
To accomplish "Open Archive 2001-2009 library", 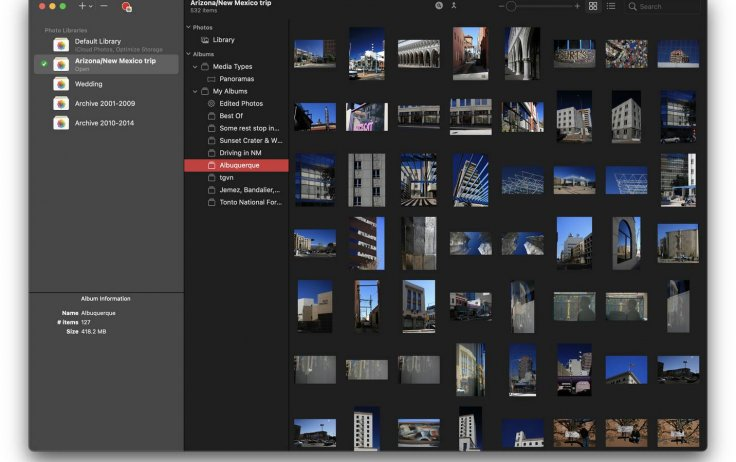I will tap(104, 103).
